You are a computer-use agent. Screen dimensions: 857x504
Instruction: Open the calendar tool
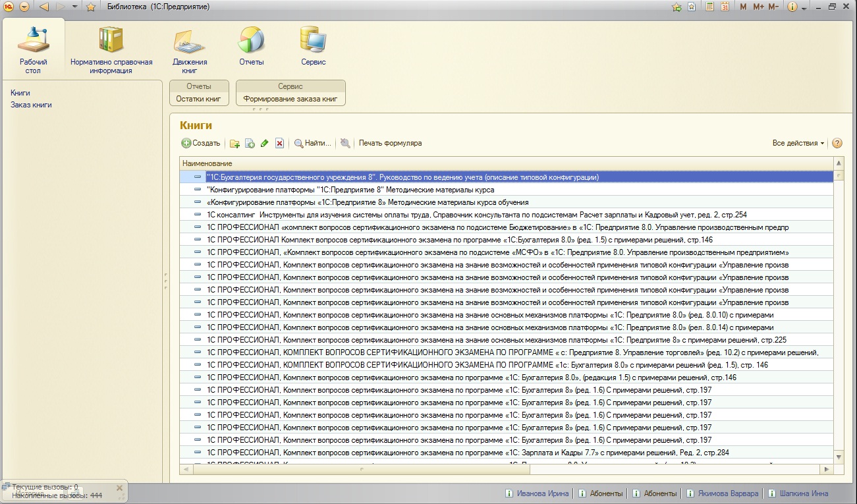pyautogui.click(x=725, y=7)
